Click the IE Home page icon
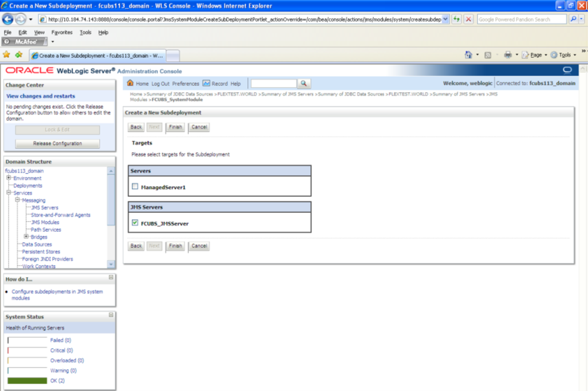The height and width of the screenshot is (391, 588). coord(468,55)
